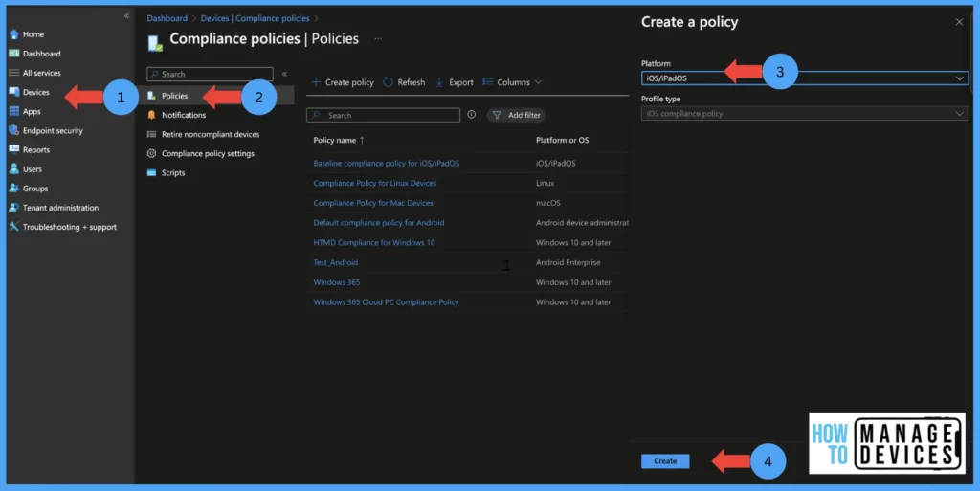Click the Add filter button

[x=516, y=115]
